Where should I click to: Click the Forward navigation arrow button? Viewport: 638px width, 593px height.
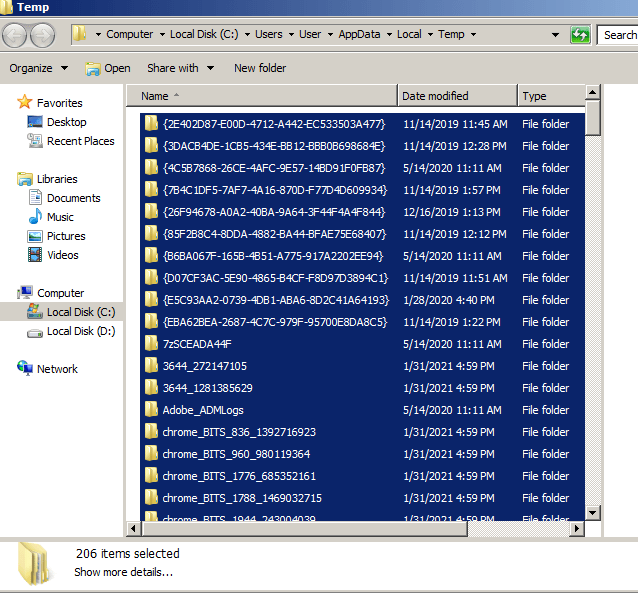(43, 35)
